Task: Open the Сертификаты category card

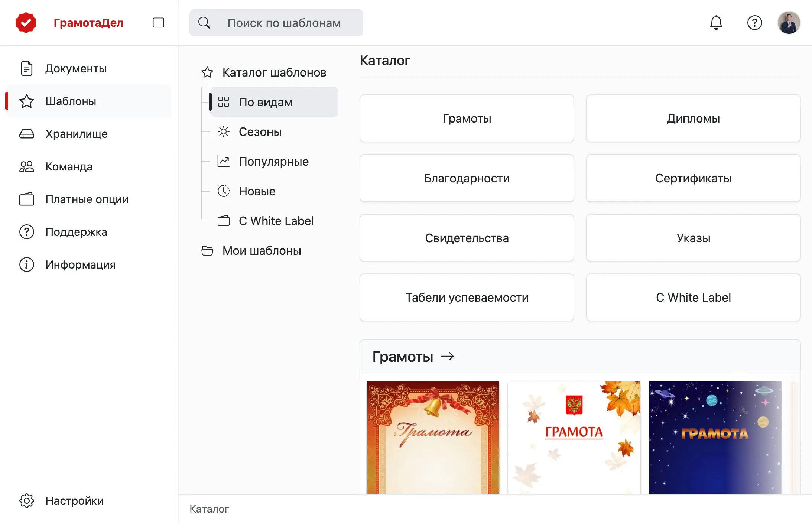Action: click(693, 178)
